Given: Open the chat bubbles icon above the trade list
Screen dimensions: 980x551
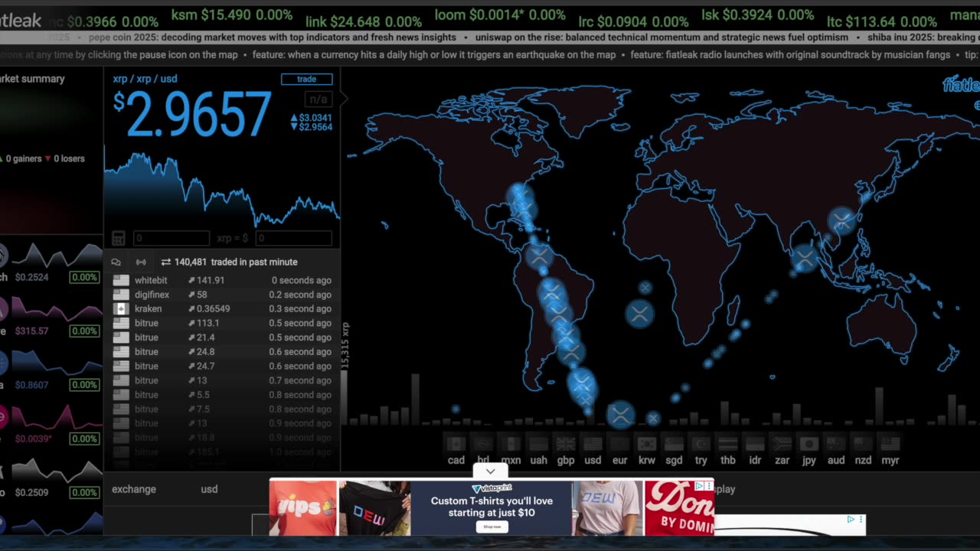Looking at the screenshot, I should tap(116, 262).
